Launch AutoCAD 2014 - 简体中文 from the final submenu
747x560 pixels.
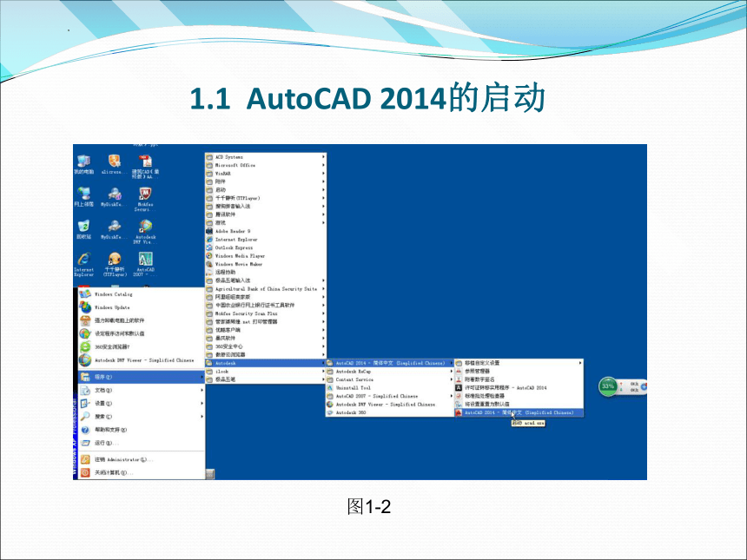[x=519, y=413]
